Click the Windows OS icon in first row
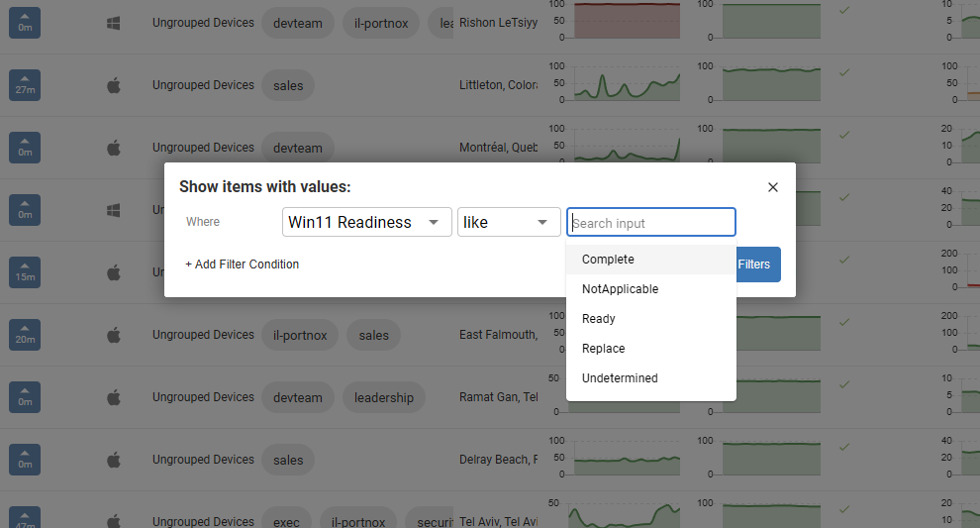980x528 pixels. click(113, 23)
